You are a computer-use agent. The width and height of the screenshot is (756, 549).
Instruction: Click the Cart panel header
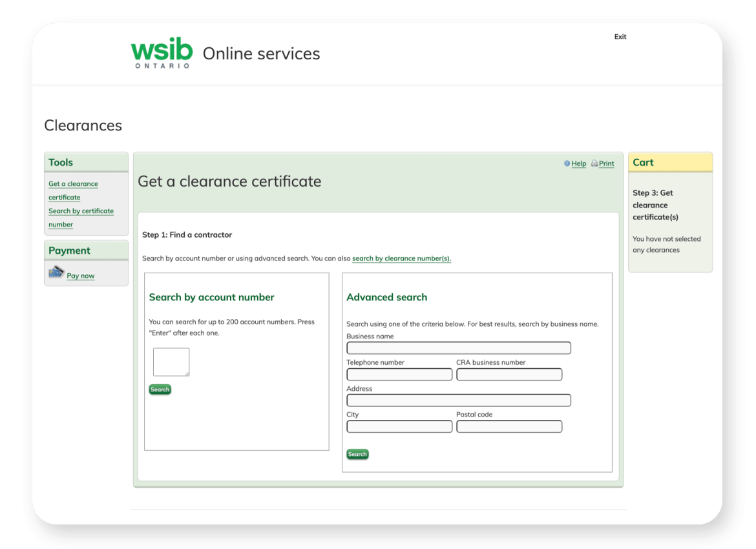pos(644,162)
